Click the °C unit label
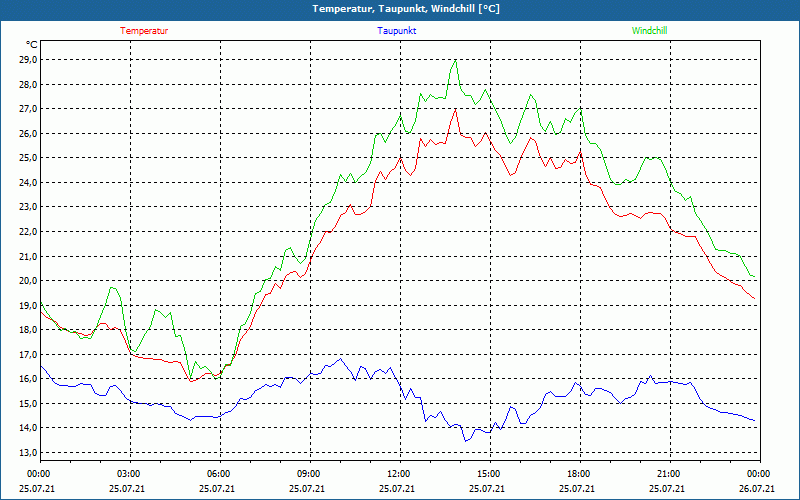800x500 pixels. coord(32,45)
